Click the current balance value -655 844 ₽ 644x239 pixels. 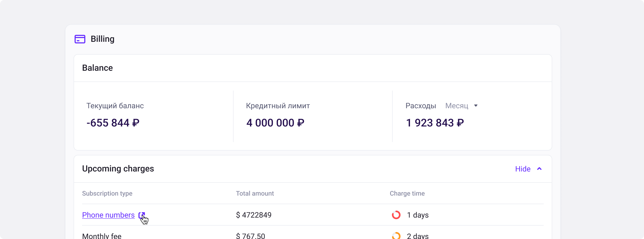click(x=113, y=123)
